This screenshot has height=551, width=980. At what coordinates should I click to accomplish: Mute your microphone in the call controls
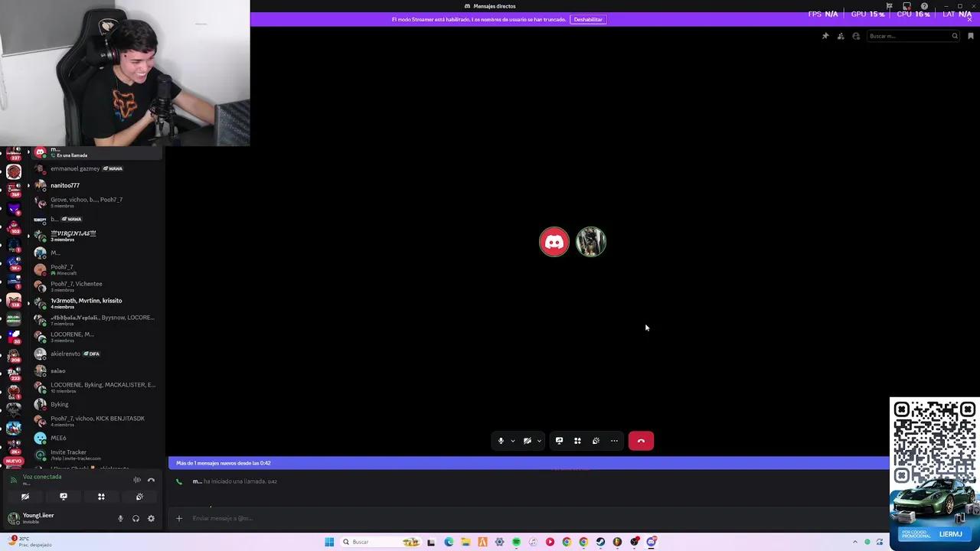(x=501, y=440)
